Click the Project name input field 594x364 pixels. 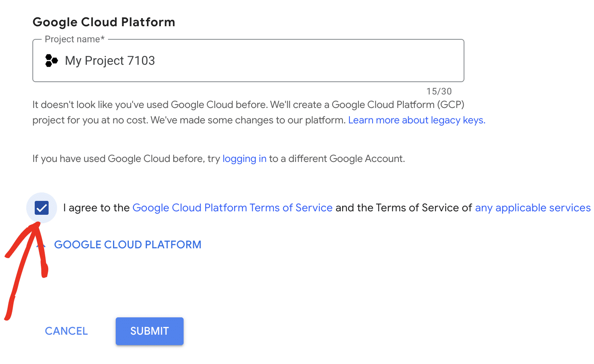point(248,61)
